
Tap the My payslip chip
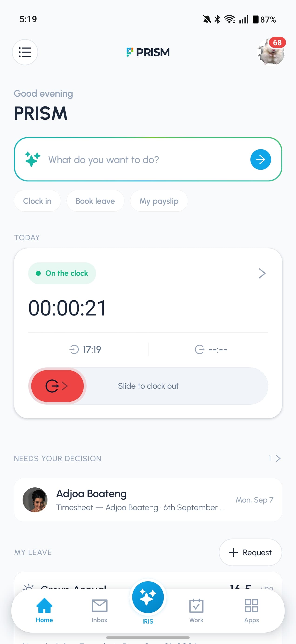point(159,201)
